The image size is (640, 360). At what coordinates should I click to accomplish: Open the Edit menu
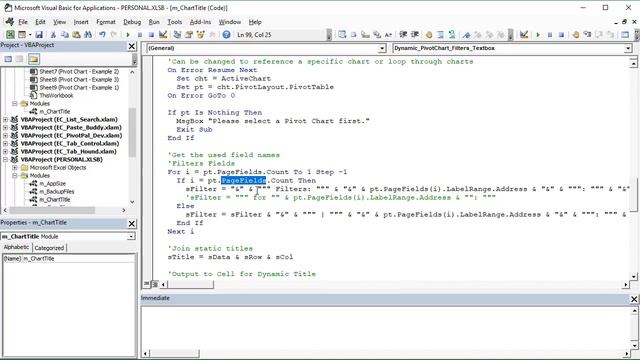[x=40, y=22]
